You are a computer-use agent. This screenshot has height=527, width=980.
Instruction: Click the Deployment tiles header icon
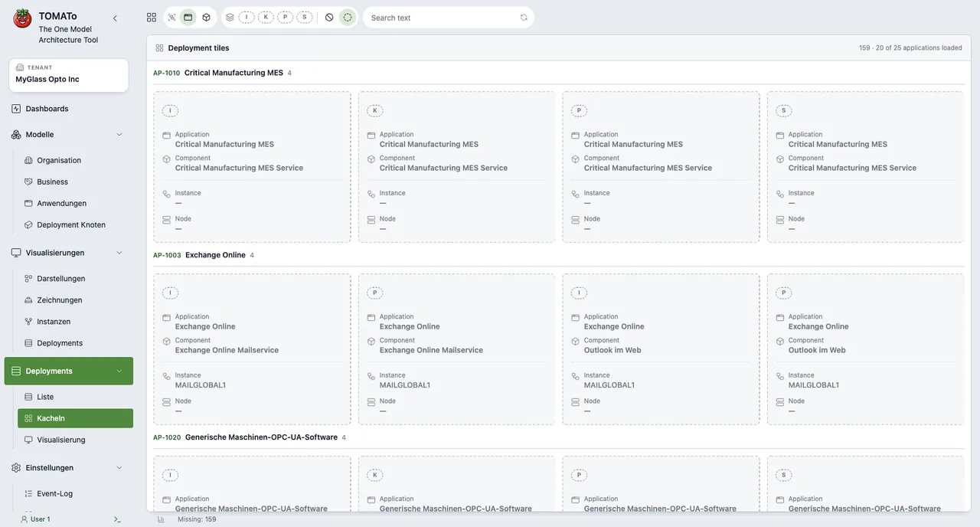click(x=159, y=47)
